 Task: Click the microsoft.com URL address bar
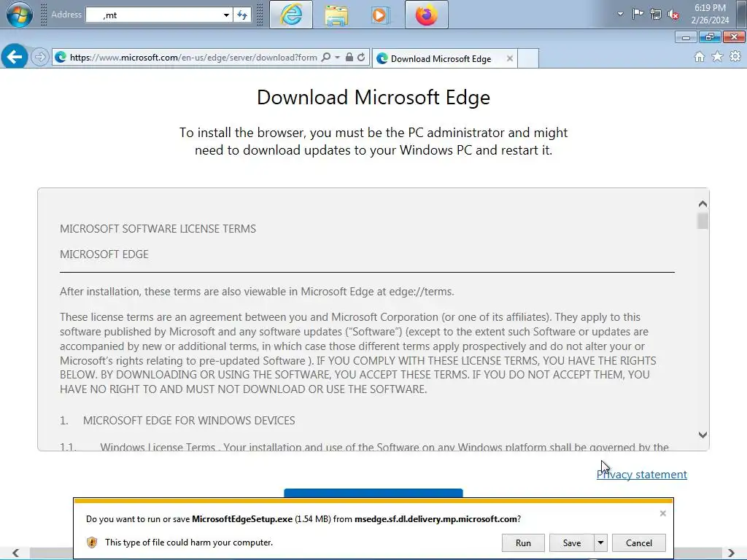(x=193, y=57)
